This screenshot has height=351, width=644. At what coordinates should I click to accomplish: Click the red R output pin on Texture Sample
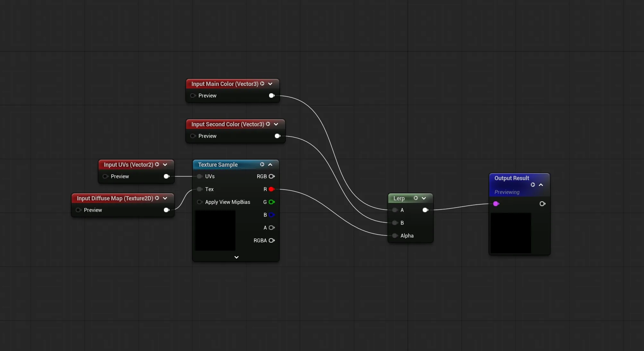pyautogui.click(x=272, y=189)
